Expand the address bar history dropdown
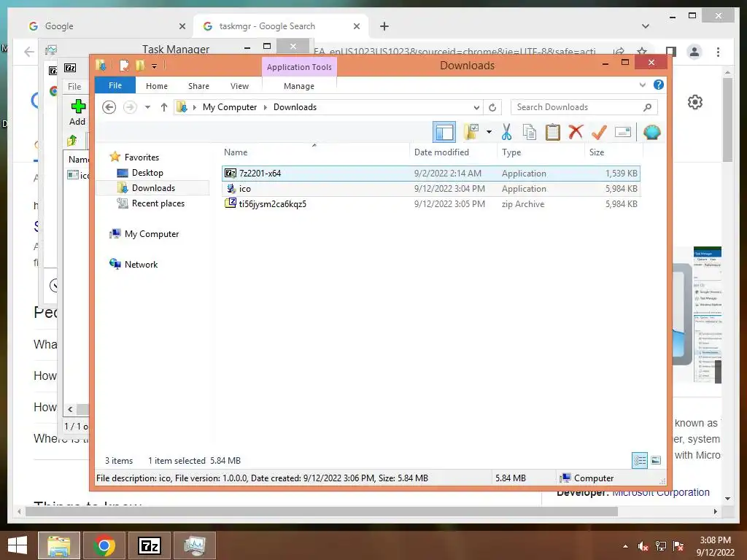The image size is (747, 560). tap(476, 107)
